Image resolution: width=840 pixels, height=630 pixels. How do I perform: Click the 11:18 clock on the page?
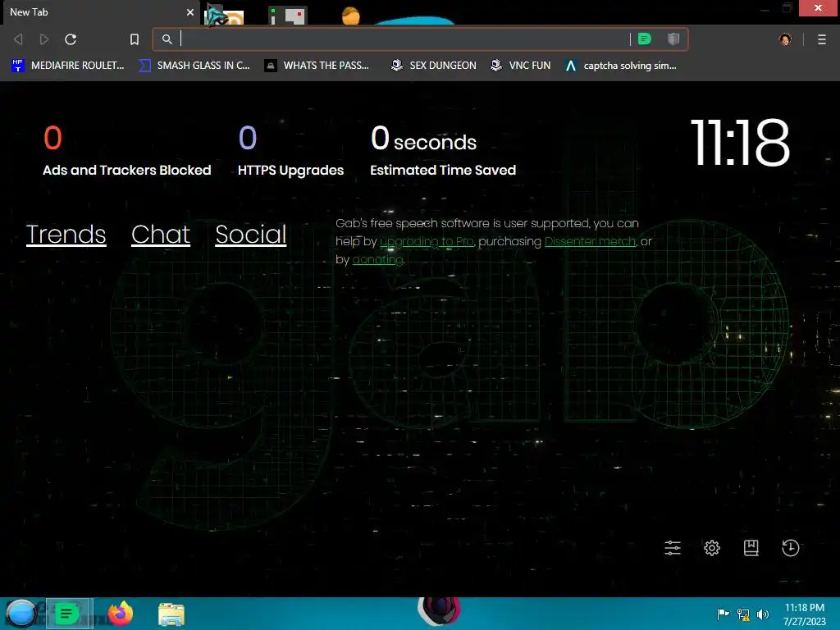tap(740, 143)
